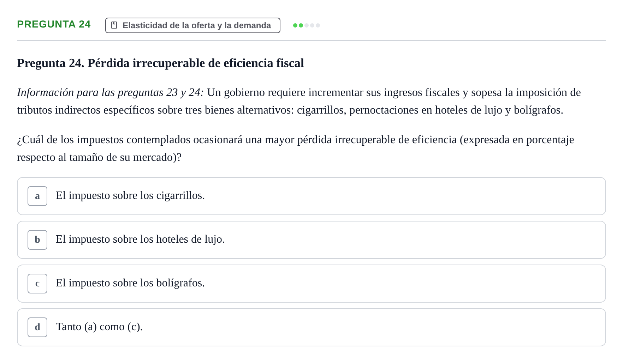
Task: Choose answer 'Tanto (a) como (c).'
Action: click(x=311, y=327)
